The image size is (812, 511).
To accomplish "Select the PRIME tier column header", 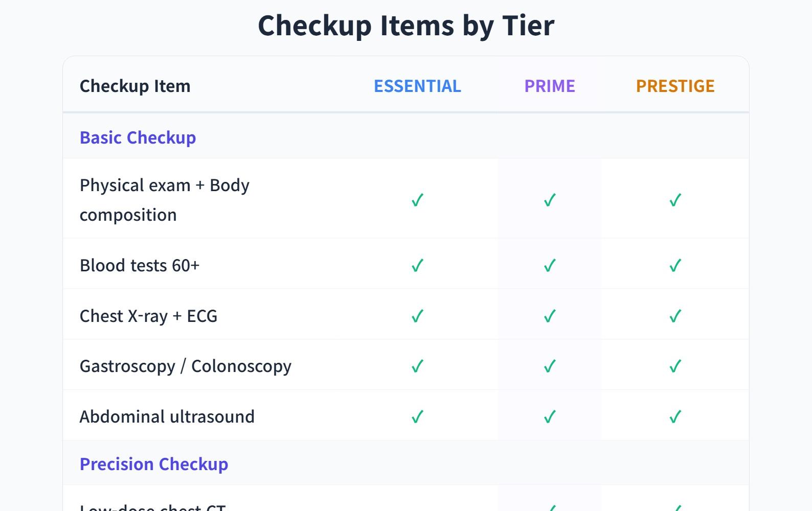I will [x=550, y=86].
